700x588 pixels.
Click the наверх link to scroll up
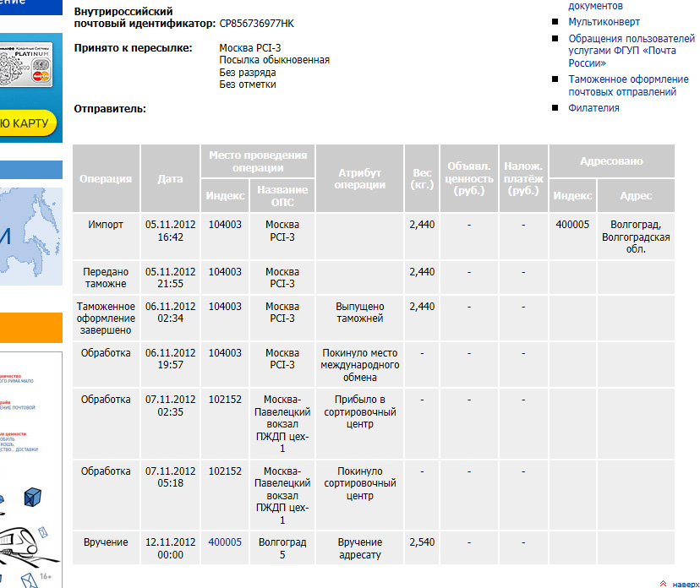point(686,584)
